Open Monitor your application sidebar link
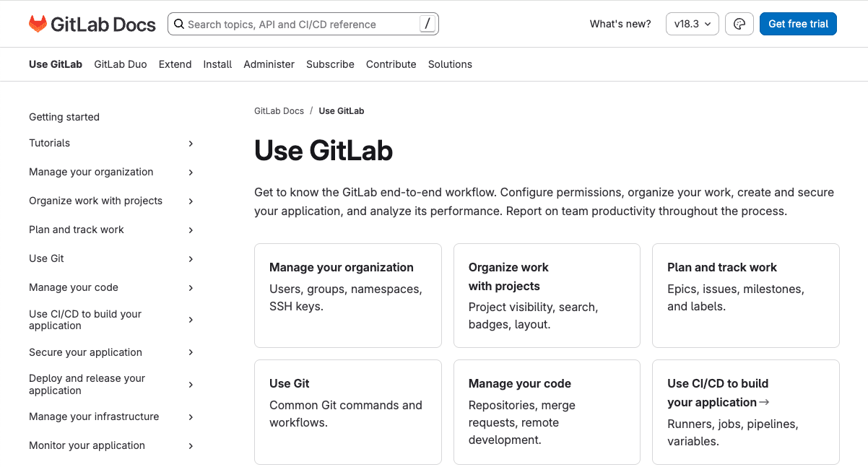The image size is (868, 467). pyautogui.click(x=87, y=445)
